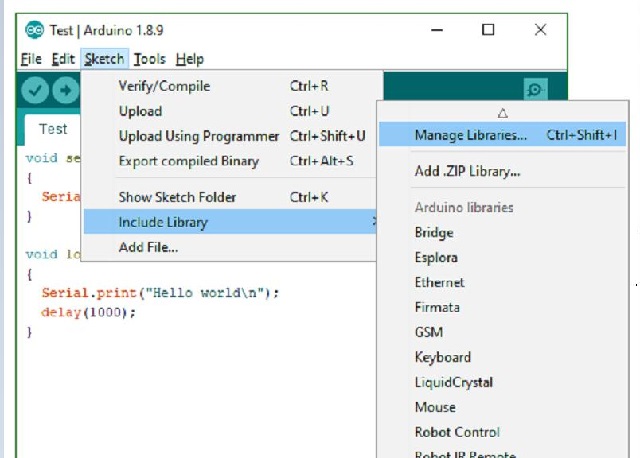
Task: Open the Tools menu
Action: (150, 59)
